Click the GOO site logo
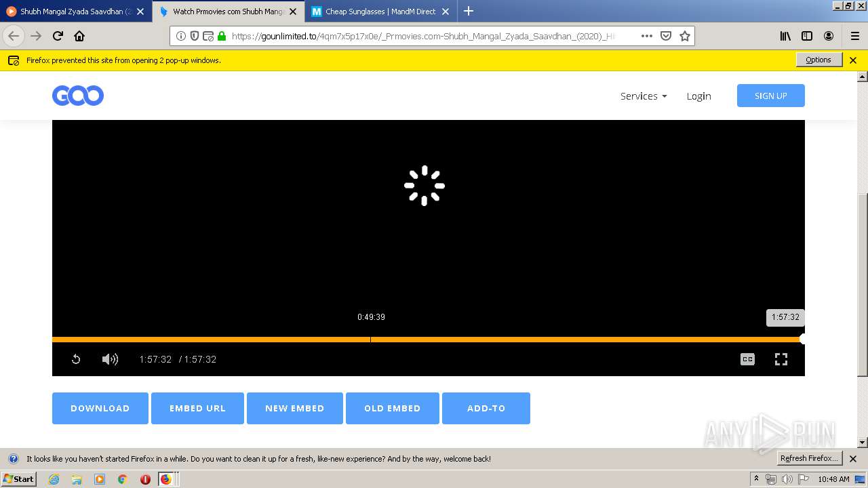868x488 pixels. coord(78,96)
